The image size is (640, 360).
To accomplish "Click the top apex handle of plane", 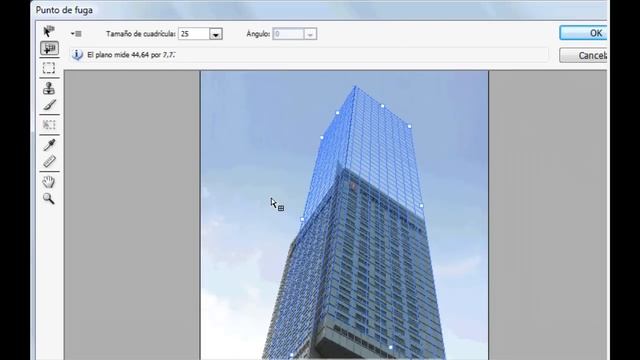I will pyautogui.click(x=355, y=87).
